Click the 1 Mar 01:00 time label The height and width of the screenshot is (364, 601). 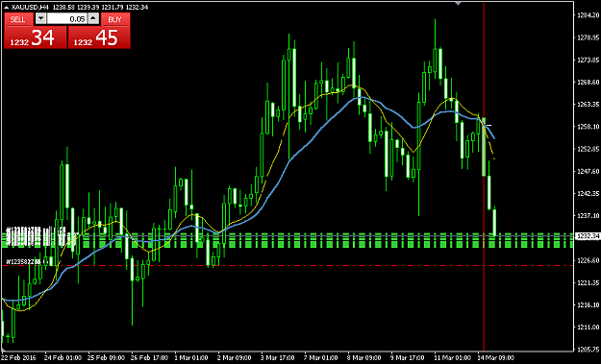(191, 358)
